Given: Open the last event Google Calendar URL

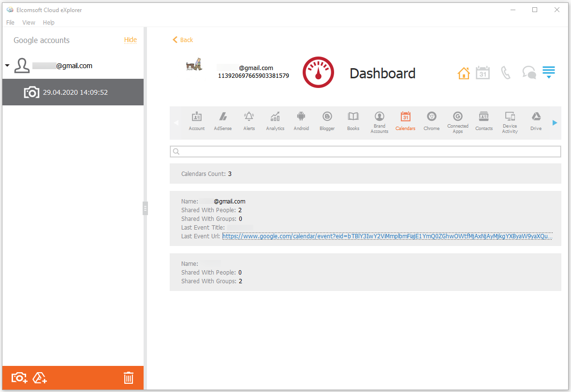Looking at the screenshot, I should click(x=387, y=236).
